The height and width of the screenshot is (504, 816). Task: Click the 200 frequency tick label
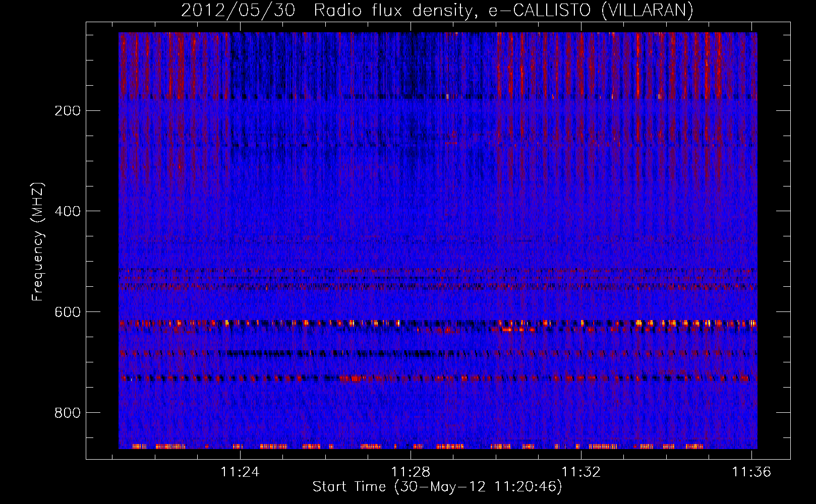coord(68,111)
